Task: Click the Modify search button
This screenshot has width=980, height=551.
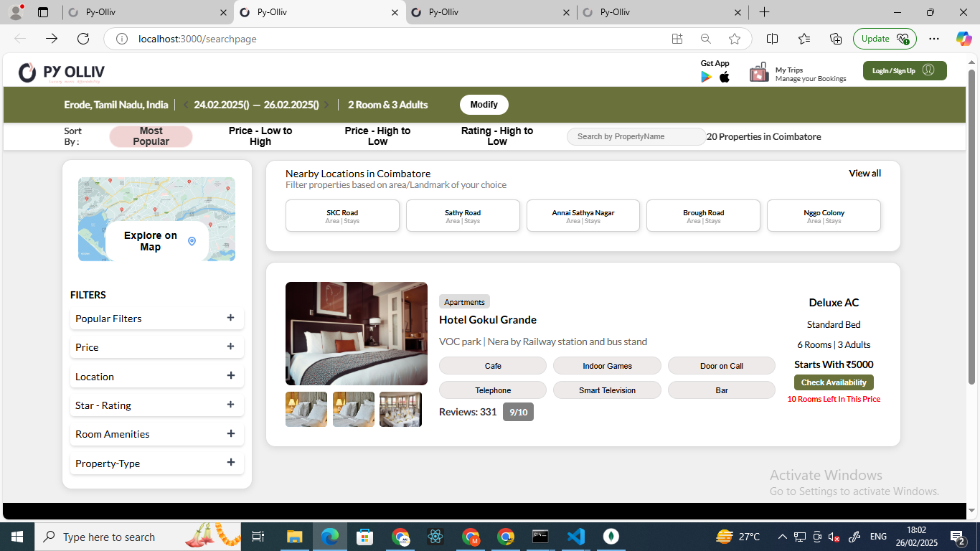Action: coord(484,105)
